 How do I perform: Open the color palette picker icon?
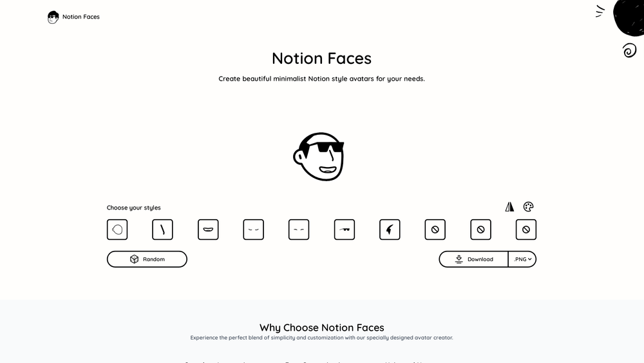528,207
